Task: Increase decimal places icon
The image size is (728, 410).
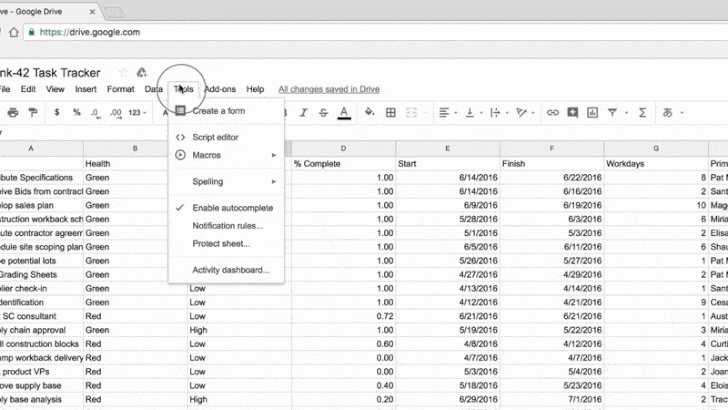Action: point(116,113)
